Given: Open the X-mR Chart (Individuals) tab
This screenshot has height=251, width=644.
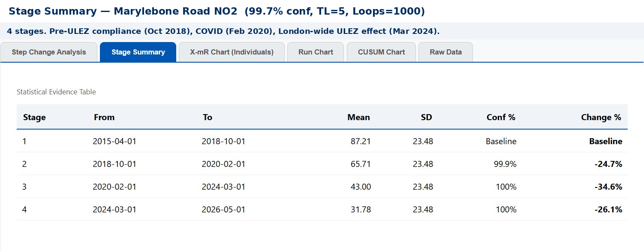Looking at the screenshot, I should (x=232, y=52).
